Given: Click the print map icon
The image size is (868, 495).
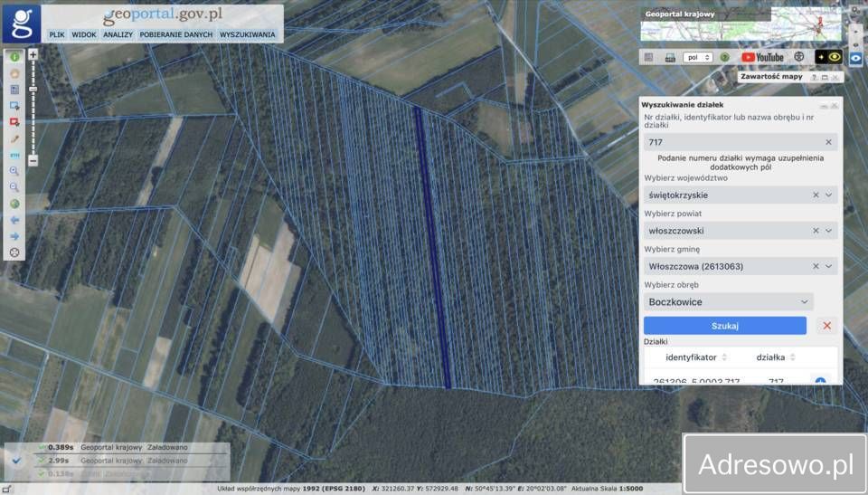Looking at the screenshot, I should pyautogui.click(x=670, y=57).
